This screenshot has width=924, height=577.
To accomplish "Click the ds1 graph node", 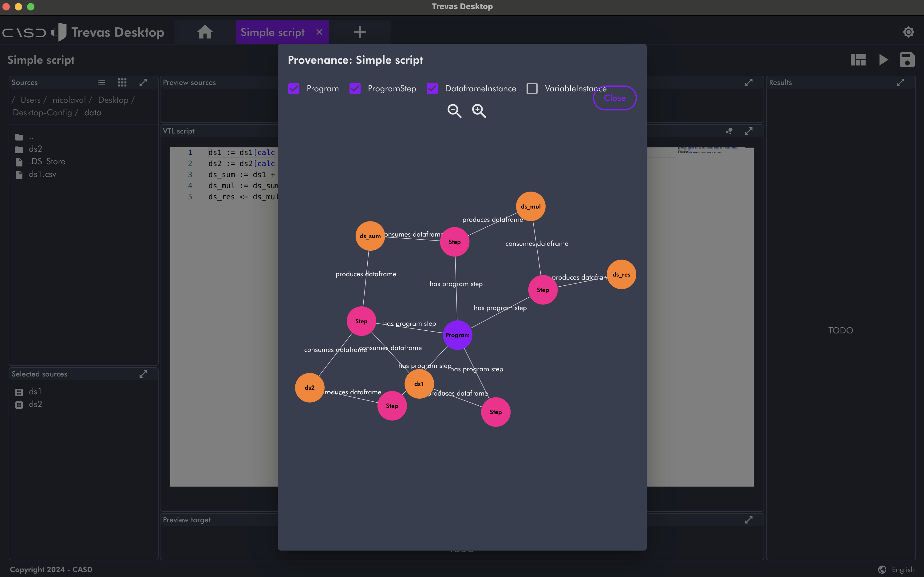I will pyautogui.click(x=419, y=384).
